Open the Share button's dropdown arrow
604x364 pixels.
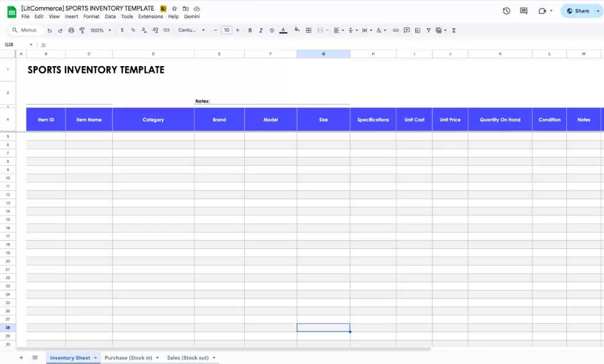tap(598, 11)
